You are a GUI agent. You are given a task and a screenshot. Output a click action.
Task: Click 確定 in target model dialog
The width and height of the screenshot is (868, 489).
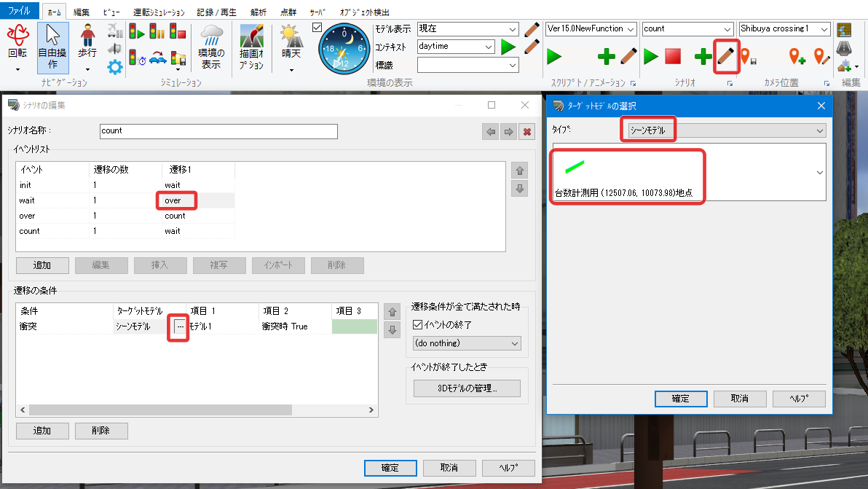pos(681,399)
